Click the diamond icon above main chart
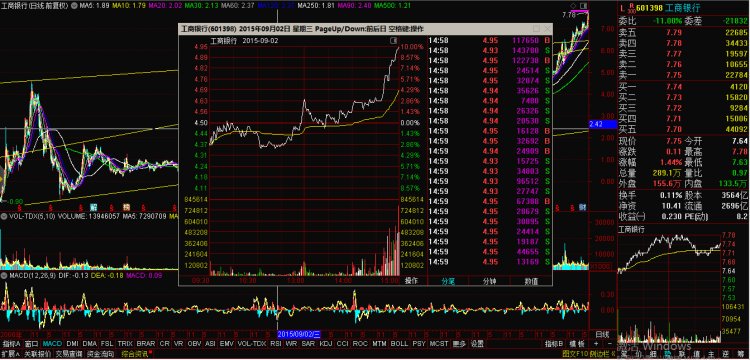 click(573, 6)
